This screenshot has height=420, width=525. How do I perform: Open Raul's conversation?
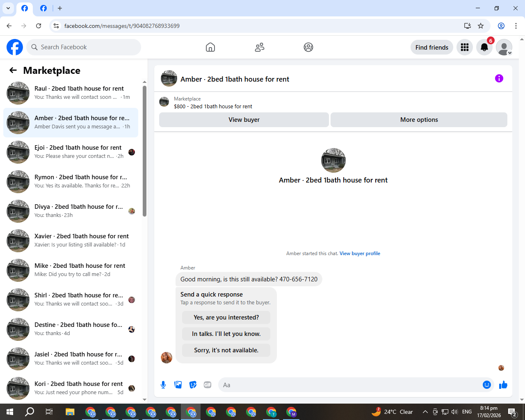(71, 93)
